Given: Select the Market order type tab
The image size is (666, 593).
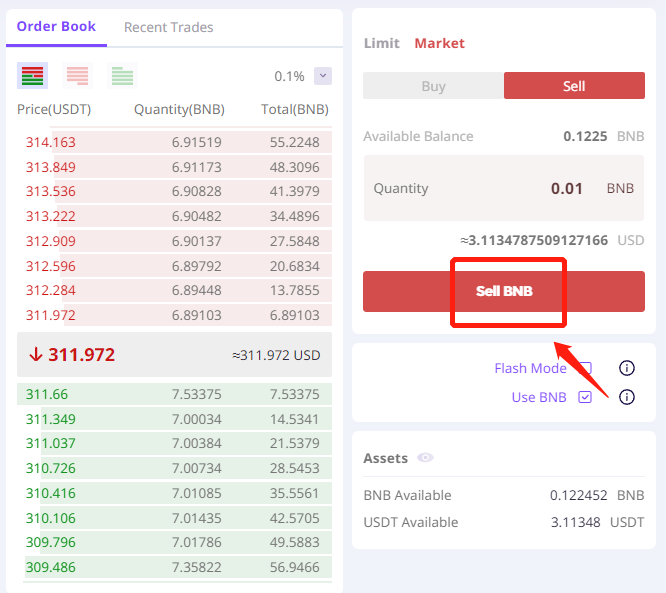Looking at the screenshot, I should tap(439, 43).
